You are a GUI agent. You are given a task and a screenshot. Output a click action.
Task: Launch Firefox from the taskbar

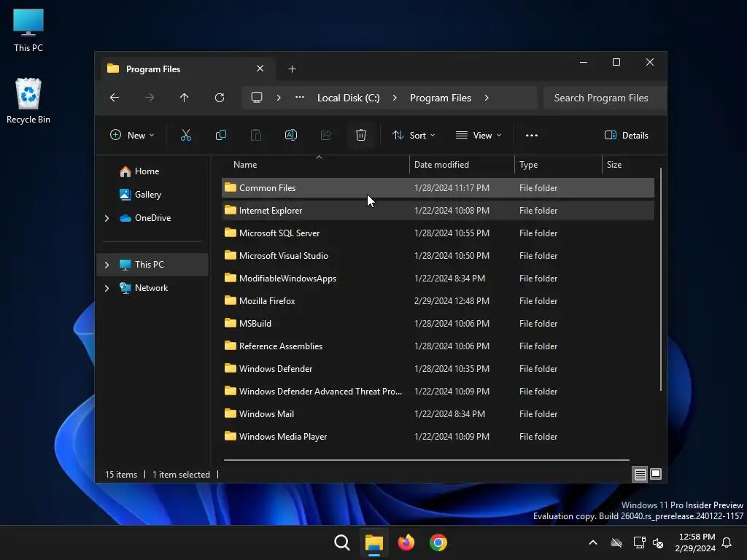coord(406,542)
